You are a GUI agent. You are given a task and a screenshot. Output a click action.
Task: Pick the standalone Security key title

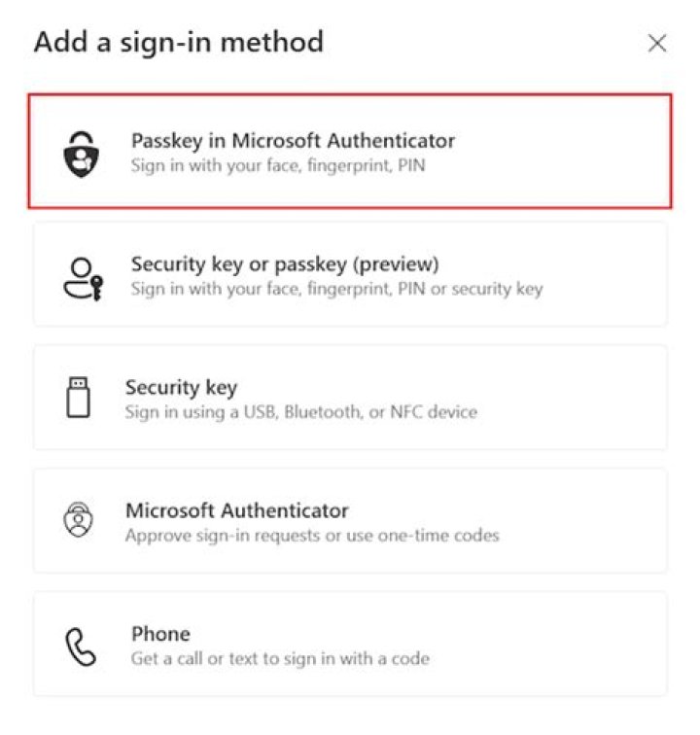click(181, 388)
